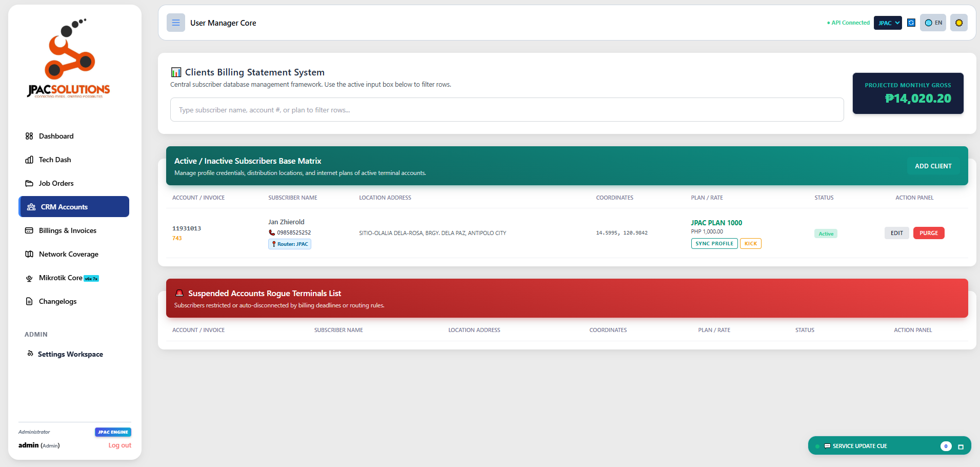
Task: Purge the Jan Zhierold account
Action: 929,233
